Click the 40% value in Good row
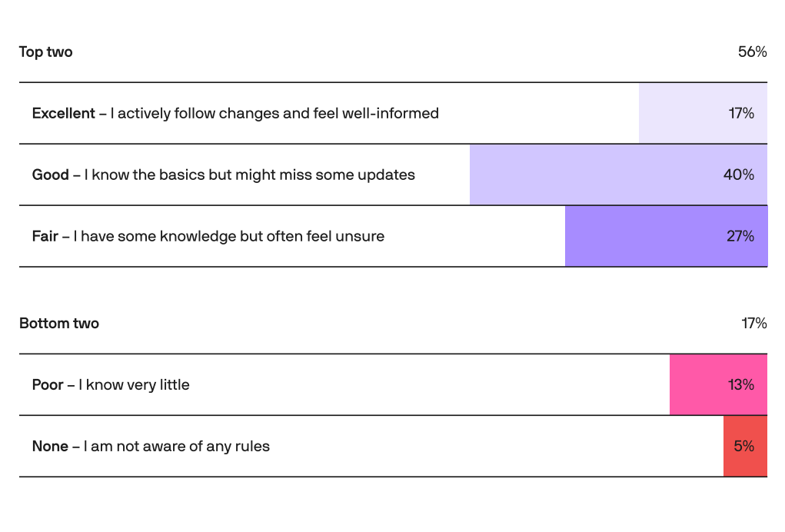Image resolution: width=785 pixels, height=532 pixels. point(738,175)
